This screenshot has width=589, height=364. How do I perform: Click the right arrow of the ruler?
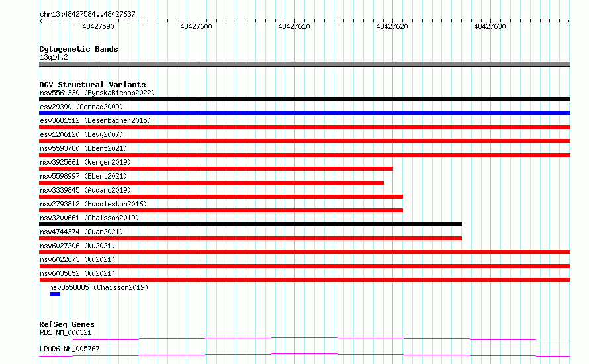[568, 21]
